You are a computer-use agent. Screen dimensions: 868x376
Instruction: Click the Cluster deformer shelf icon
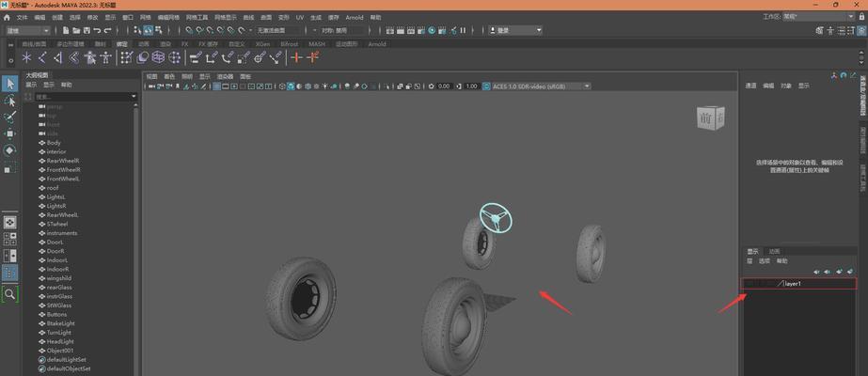click(x=174, y=57)
